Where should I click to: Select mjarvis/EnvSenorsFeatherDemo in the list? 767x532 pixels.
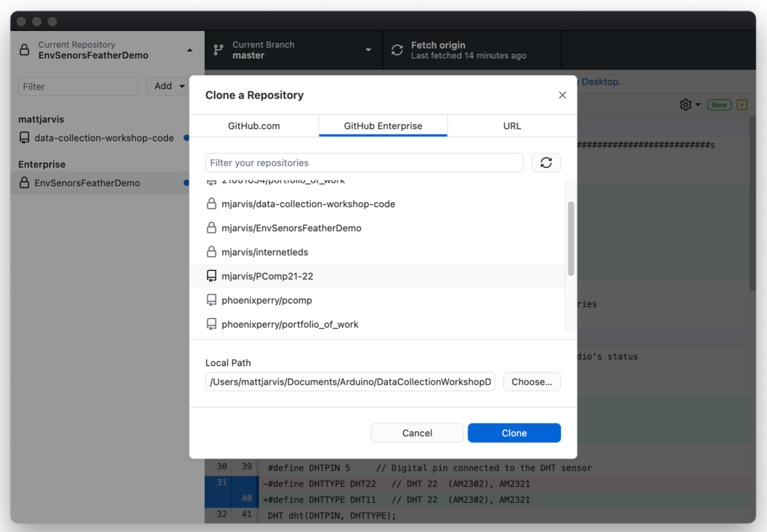click(x=377, y=228)
